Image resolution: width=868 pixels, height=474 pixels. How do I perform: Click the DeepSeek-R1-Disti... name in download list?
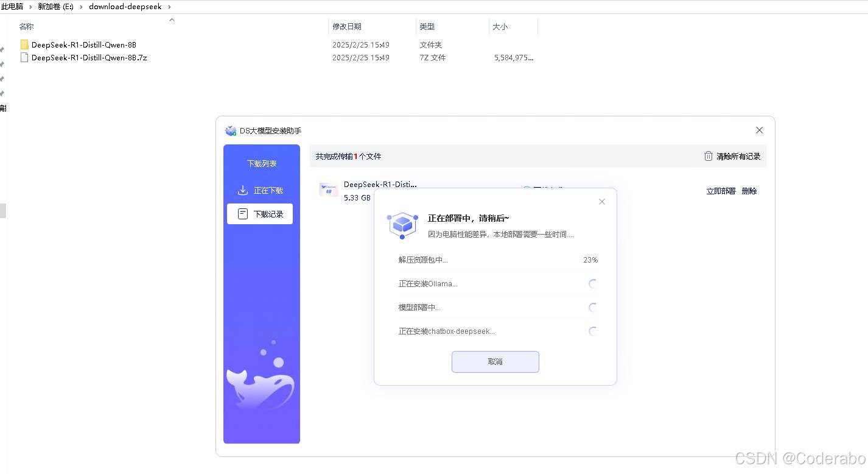click(380, 185)
